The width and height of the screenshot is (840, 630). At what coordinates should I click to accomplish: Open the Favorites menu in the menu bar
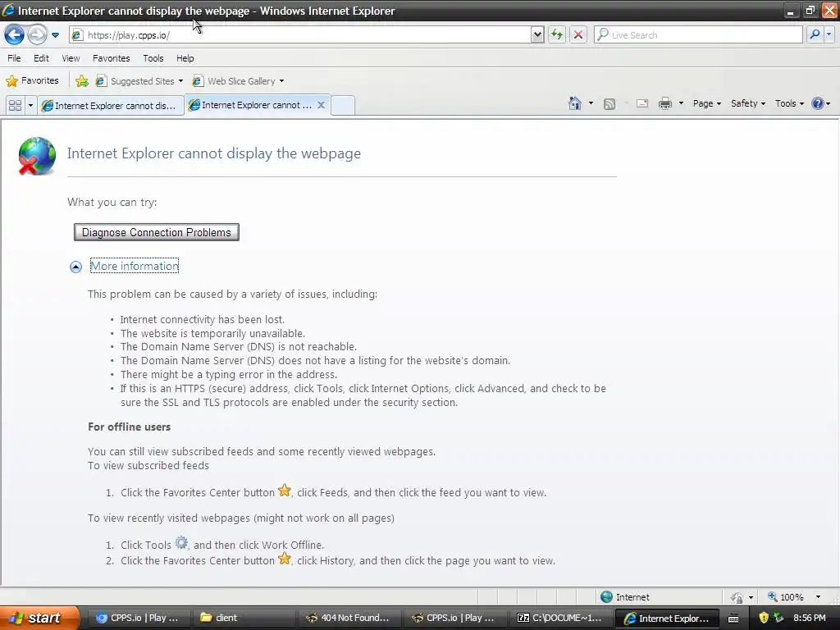[111, 58]
